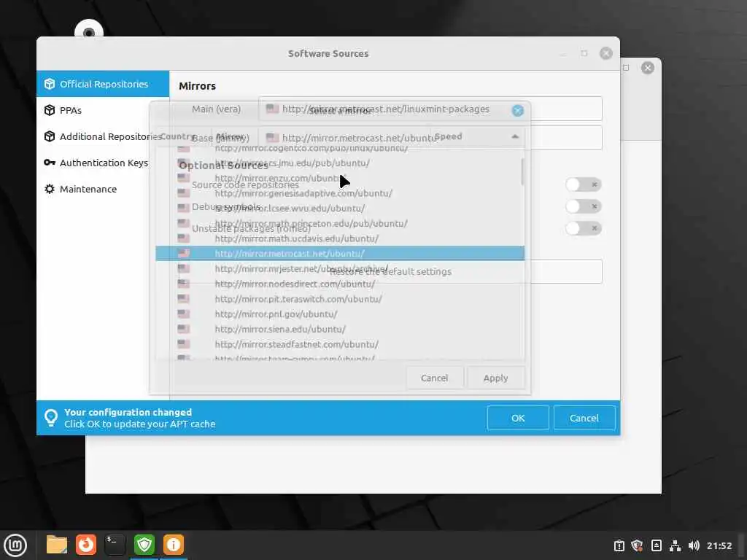Open the Linux Mint menu
This screenshot has height=560, width=747.
(15, 545)
